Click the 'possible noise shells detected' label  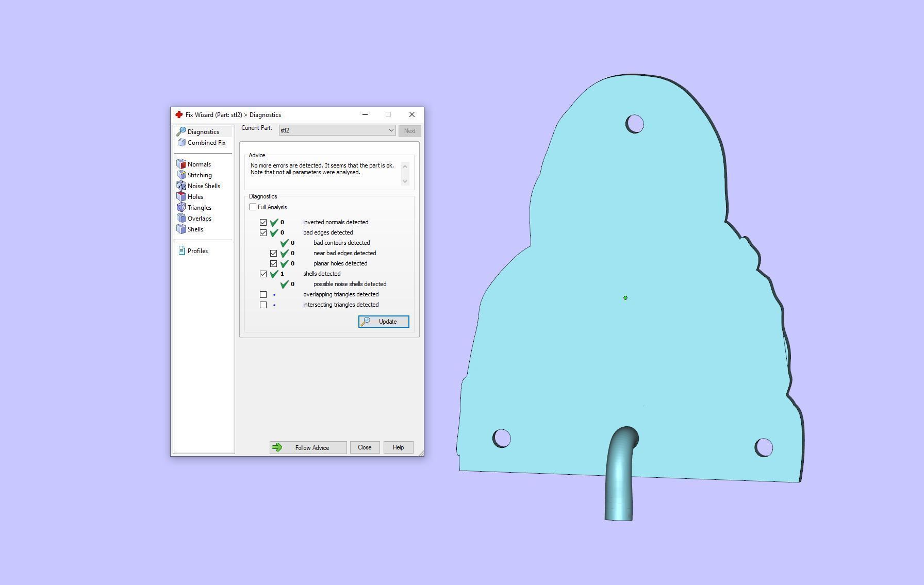[350, 284]
